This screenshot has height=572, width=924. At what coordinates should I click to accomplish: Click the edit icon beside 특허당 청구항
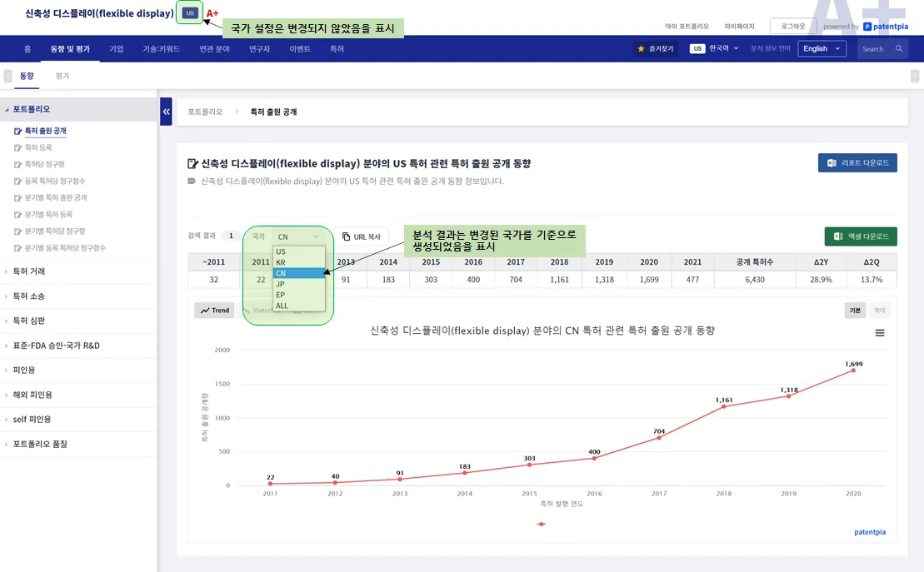(17, 164)
